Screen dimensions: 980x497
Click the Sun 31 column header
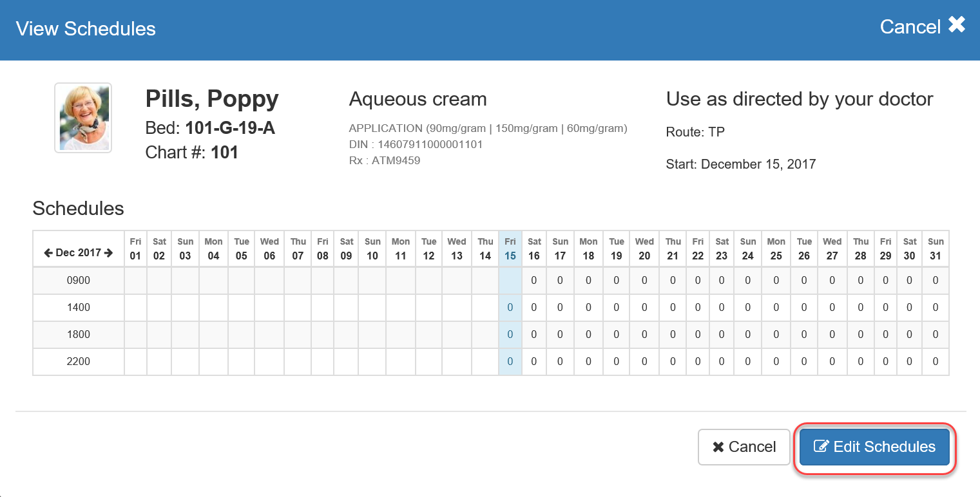click(x=936, y=248)
